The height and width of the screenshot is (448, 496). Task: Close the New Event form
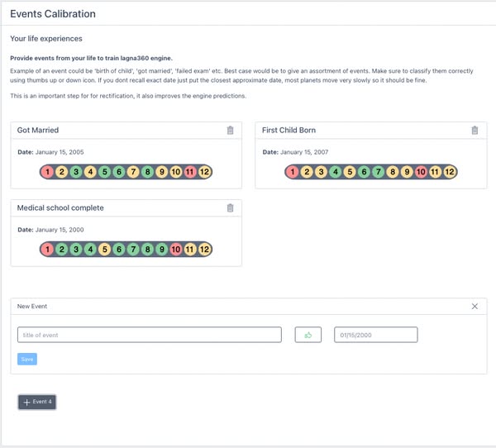(475, 307)
